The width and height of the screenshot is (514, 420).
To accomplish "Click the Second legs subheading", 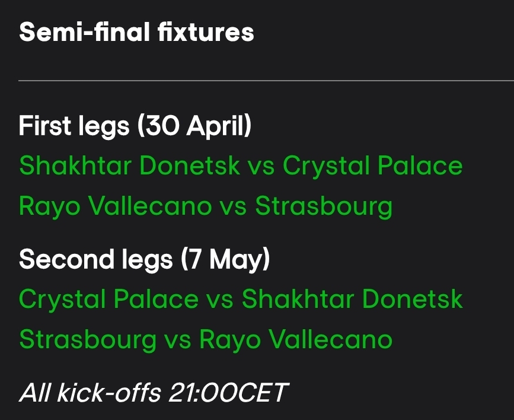I will (x=96, y=260).
